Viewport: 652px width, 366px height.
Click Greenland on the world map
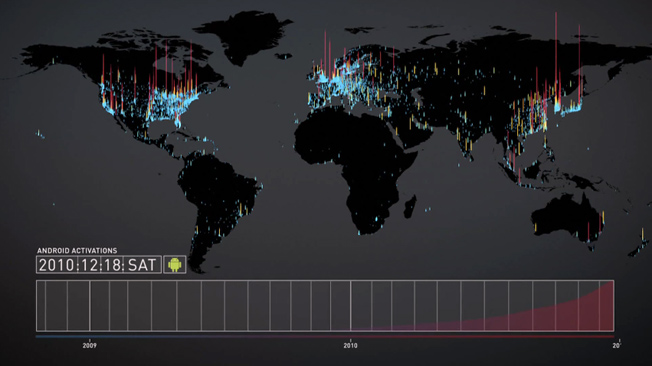coord(243,35)
